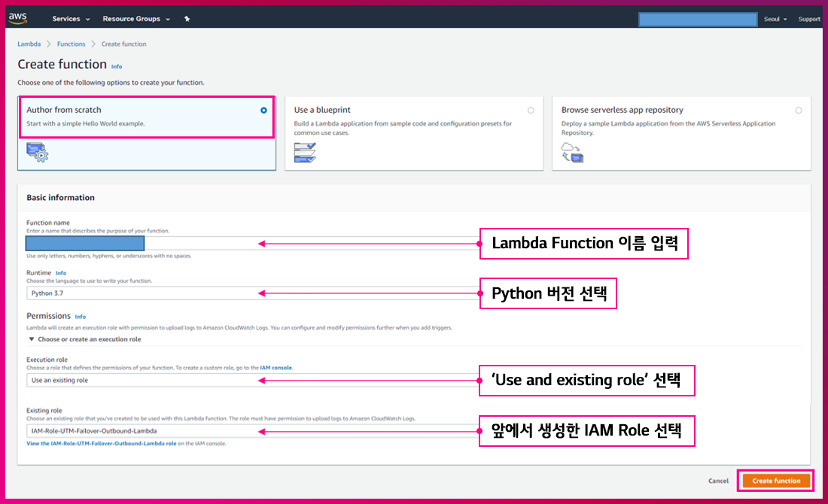Open the Support menu
The image size is (828, 504).
click(x=809, y=19)
